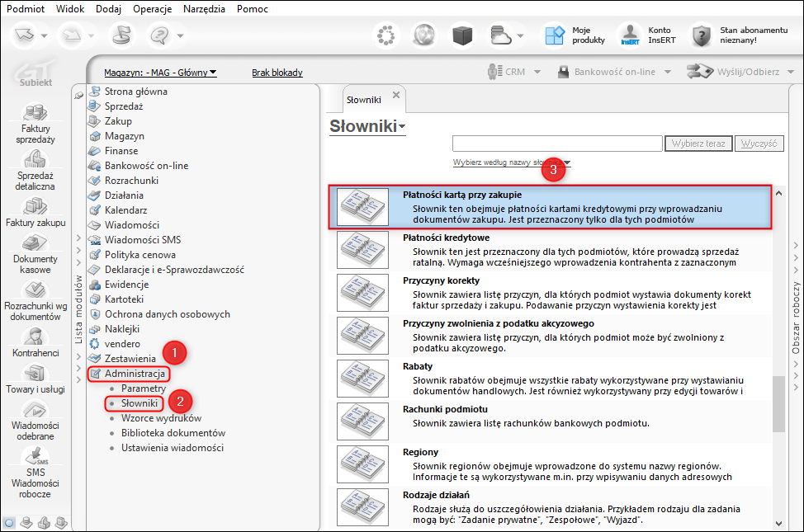This screenshot has height=532, width=804.
Task: Close the Słowniki tab
Action: pos(396,95)
